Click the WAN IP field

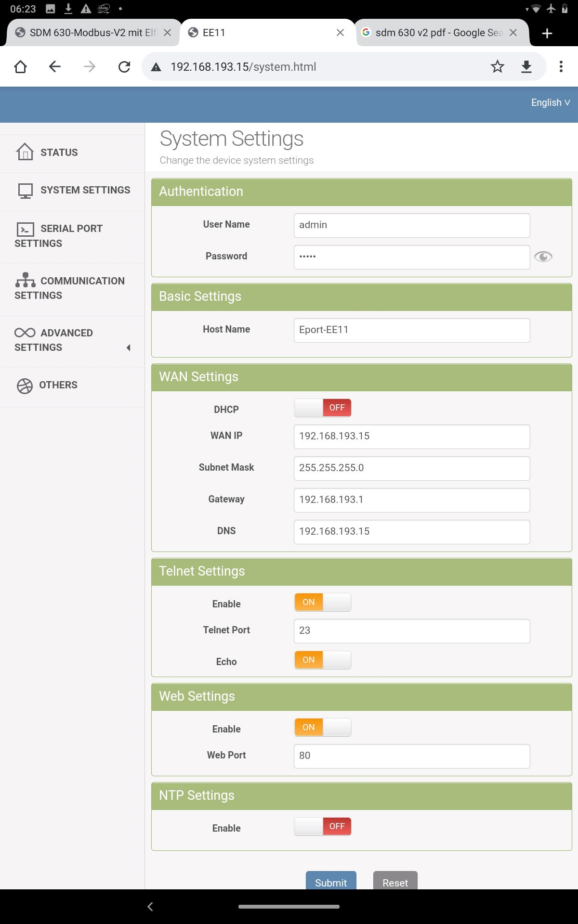tap(412, 436)
